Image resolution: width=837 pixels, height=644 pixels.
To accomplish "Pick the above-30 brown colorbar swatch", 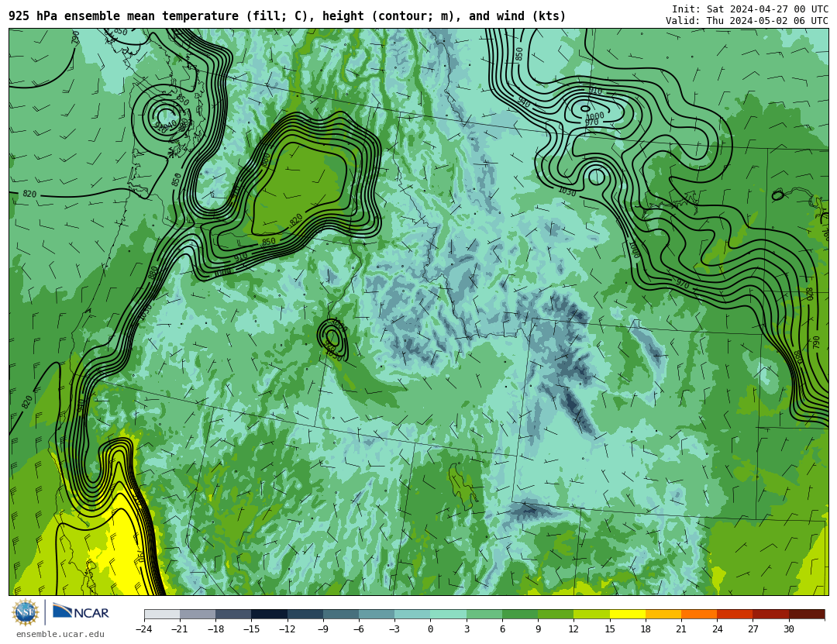I will click(x=807, y=614).
